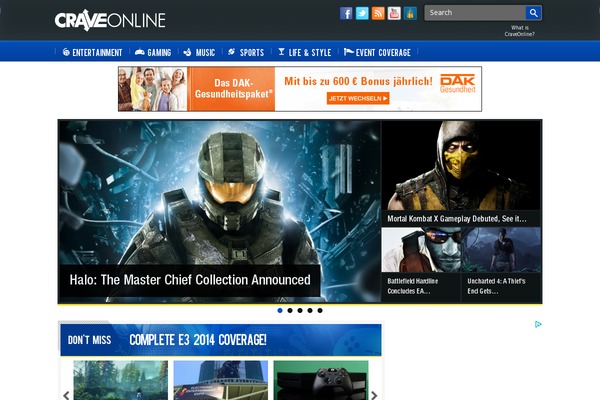
Task: Open the E3 expo building carousel thumbnail
Action: (x=221, y=380)
